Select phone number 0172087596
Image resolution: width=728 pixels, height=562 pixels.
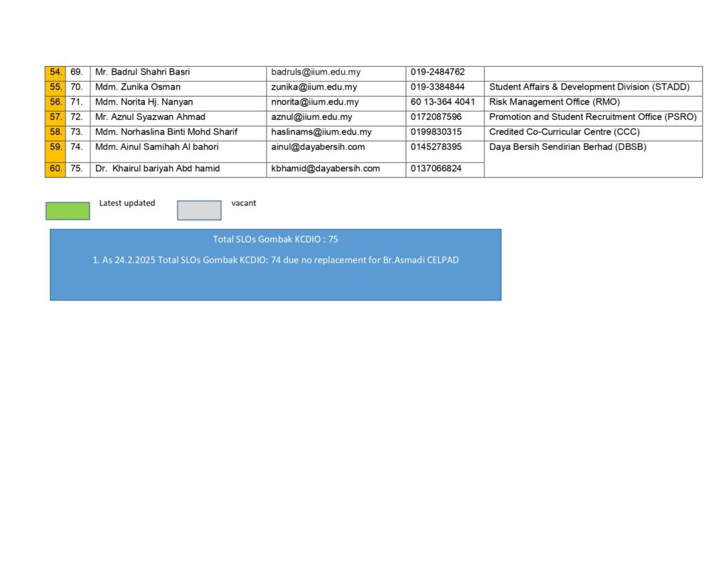tap(436, 117)
